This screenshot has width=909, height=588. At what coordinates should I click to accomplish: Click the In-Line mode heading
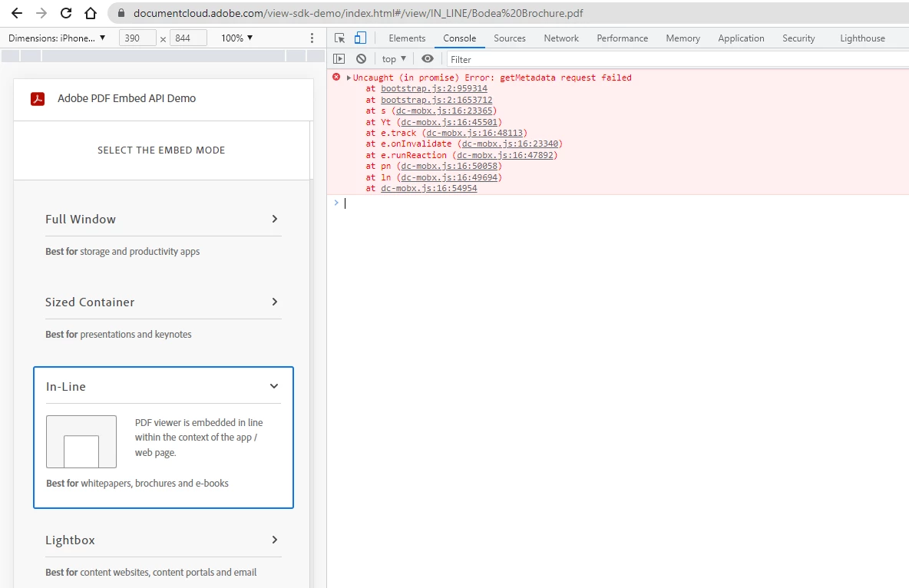(65, 387)
